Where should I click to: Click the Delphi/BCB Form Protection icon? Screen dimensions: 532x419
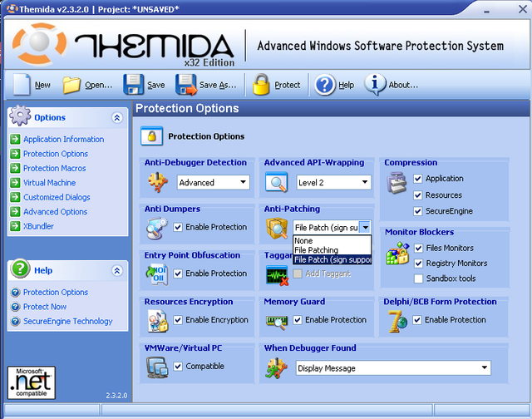397,321
